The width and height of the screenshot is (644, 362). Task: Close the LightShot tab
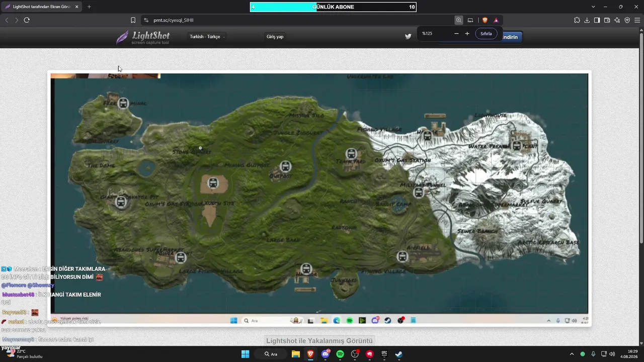[76, 7]
